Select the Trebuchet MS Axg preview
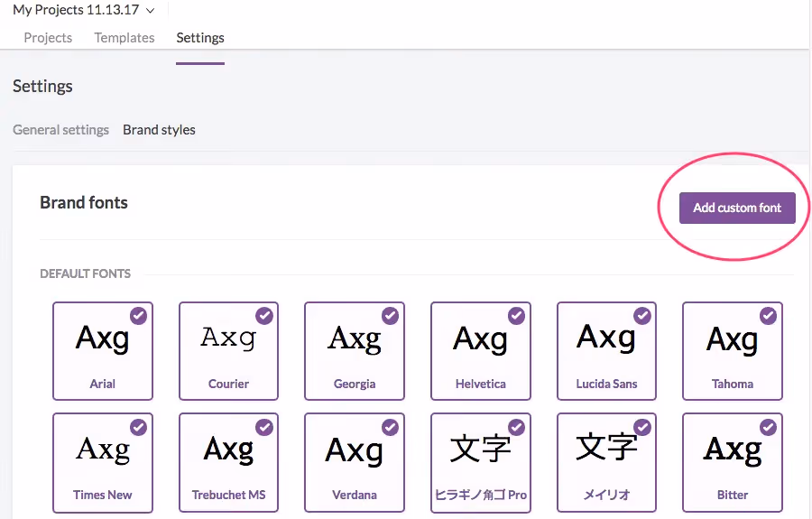Image resolution: width=812 pixels, height=519 pixels. pyautogui.click(x=228, y=449)
